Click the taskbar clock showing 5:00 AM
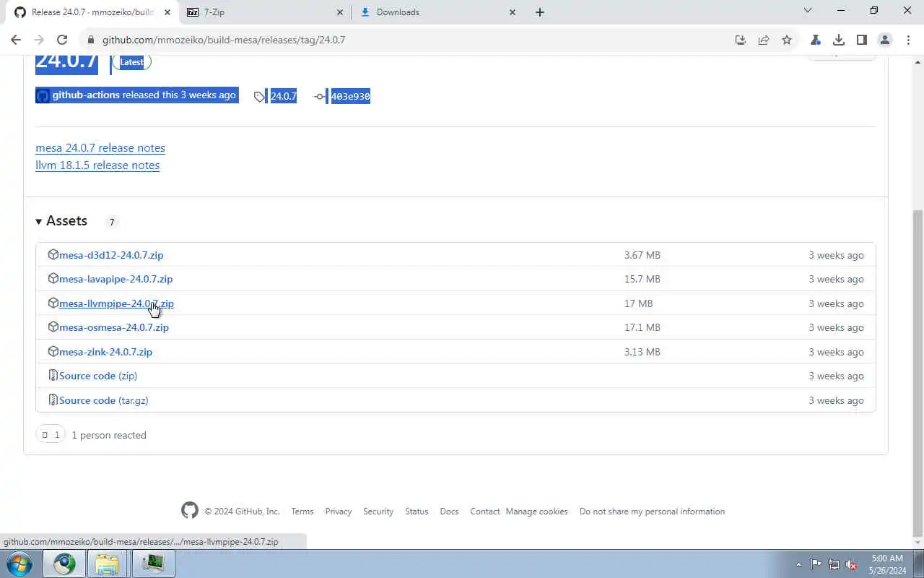Viewport: 924px width, 578px height. pyautogui.click(x=887, y=564)
